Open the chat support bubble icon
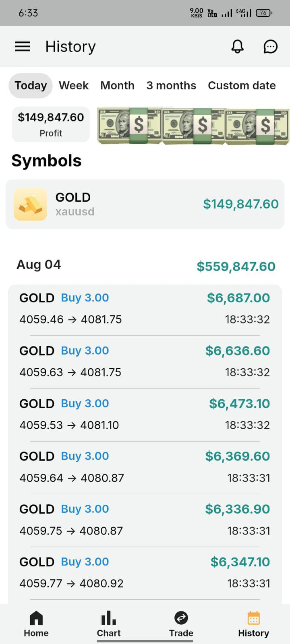Screen dimensions: 290x644 (270, 47)
